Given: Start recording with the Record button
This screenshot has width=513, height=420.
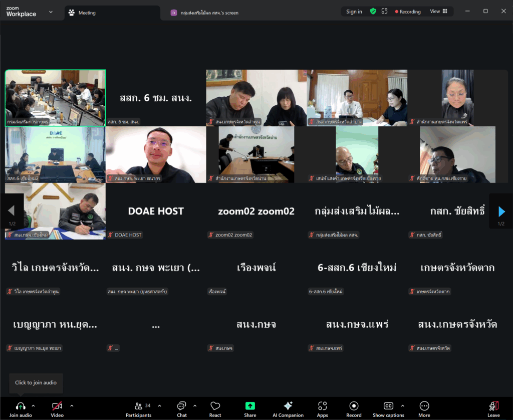Looking at the screenshot, I should [354, 408].
